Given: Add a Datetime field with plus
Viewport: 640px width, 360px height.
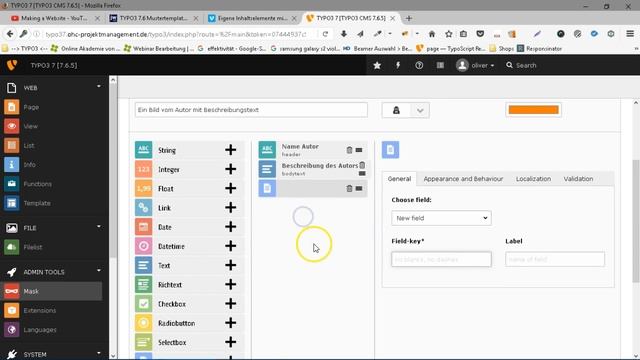Looking at the screenshot, I should pos(231,246).
